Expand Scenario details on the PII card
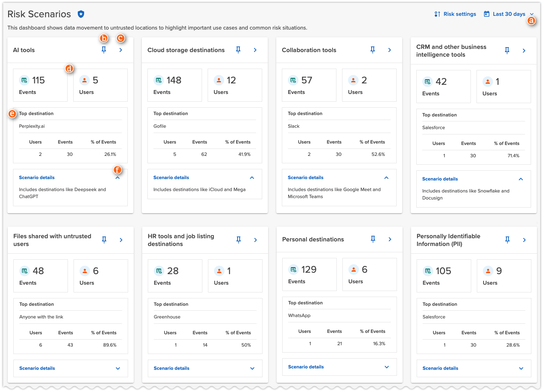Screen dimensions: 543x392 pos(521,368)
